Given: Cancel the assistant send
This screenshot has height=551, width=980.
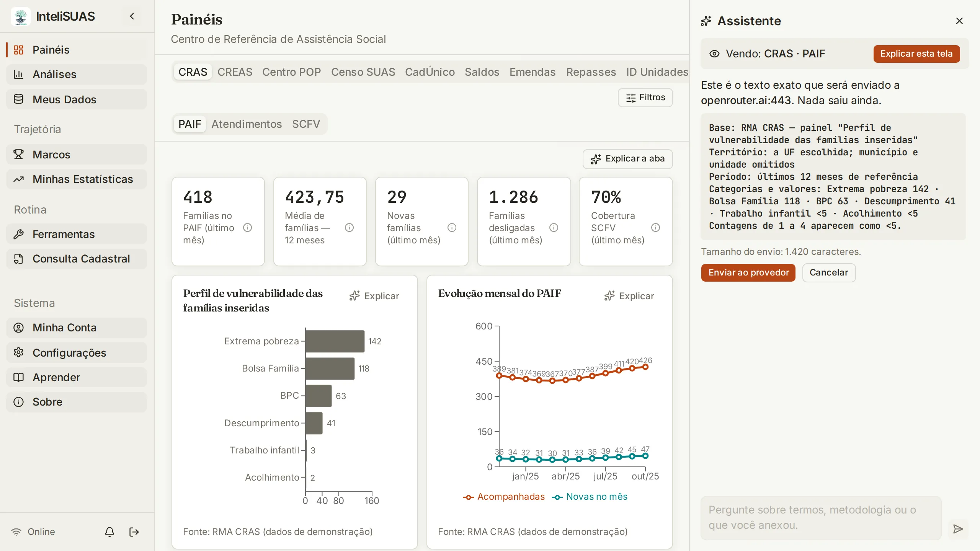Looking at the screenshot, I should point(829,272).
